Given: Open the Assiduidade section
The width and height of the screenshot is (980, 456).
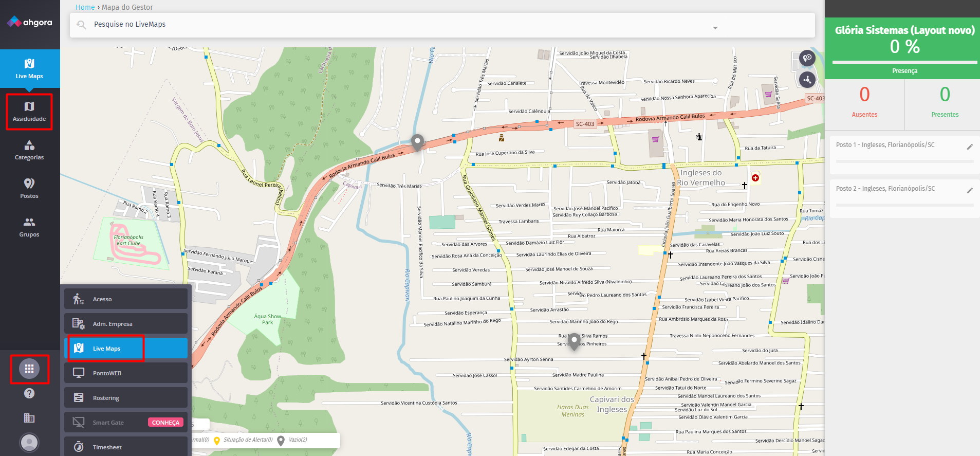Looking at the screenshot, I should pyautogui.click(x=29, y=112).
